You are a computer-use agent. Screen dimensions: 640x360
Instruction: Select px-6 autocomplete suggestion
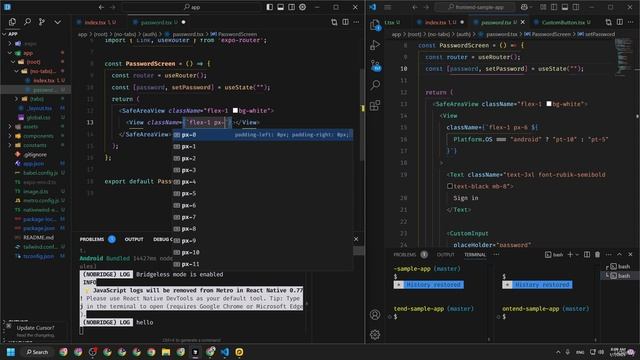coord(262,206)
